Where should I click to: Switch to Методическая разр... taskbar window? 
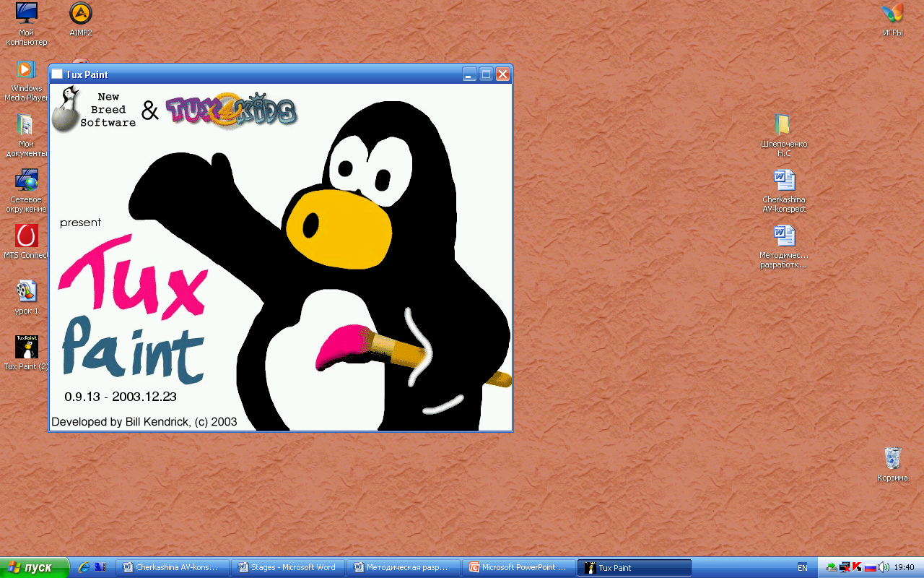[403, 567]
